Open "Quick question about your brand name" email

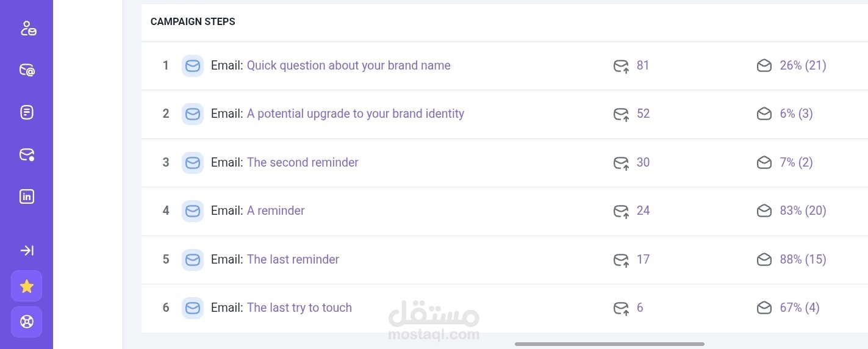point(348,65)
